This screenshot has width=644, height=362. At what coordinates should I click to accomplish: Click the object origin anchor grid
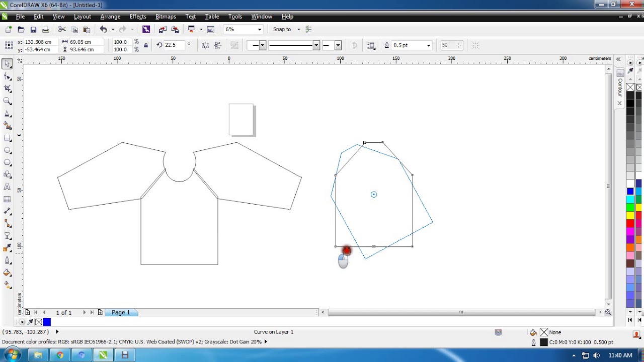pos(9,45)
